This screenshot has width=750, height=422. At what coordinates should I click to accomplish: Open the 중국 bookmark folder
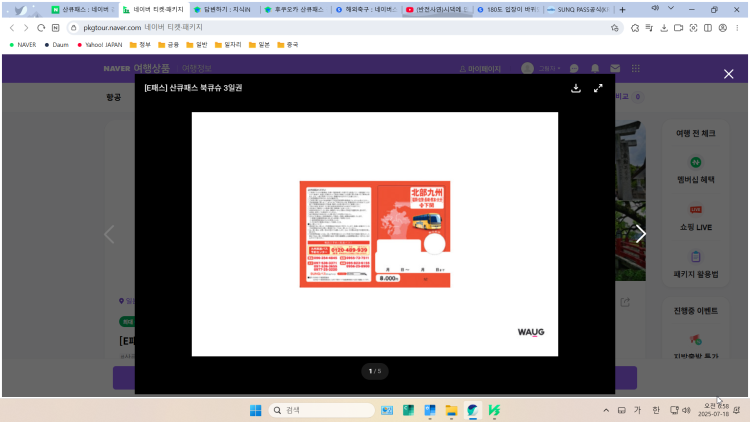pyautogui.click(x=287, y=44)
